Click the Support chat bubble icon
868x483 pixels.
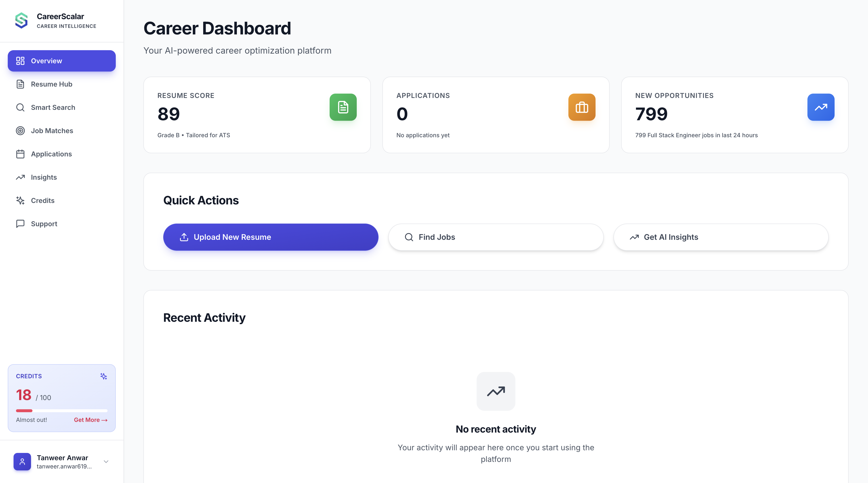point(20,224)
